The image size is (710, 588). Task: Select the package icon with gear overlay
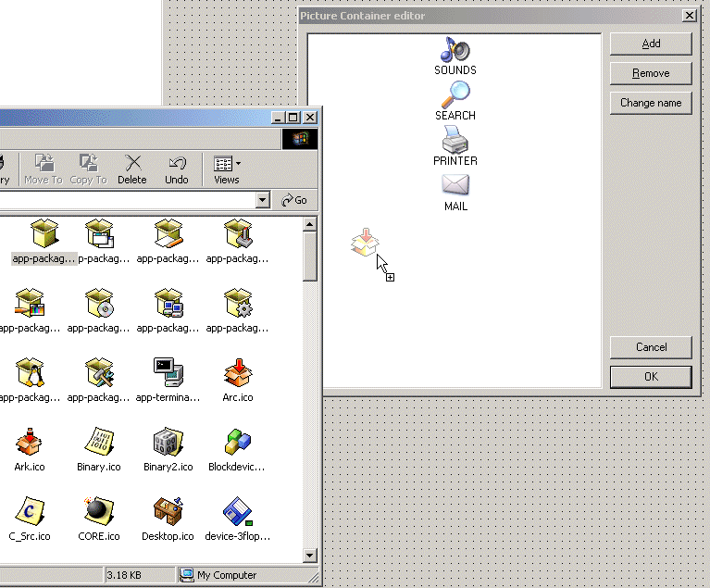(238, 303)
